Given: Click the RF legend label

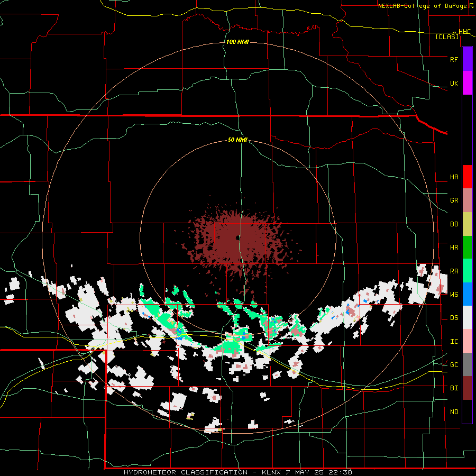Looking at the screenshot, I should (x=454, y=59).
